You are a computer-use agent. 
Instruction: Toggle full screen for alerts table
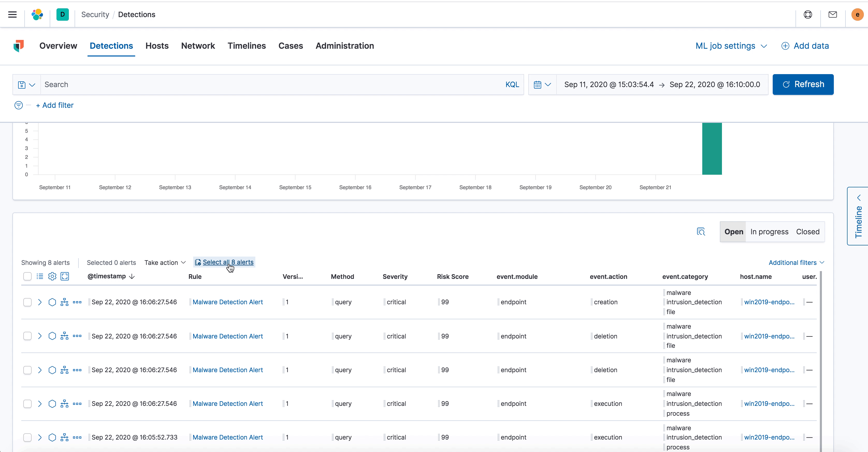[x=65, y=276]
